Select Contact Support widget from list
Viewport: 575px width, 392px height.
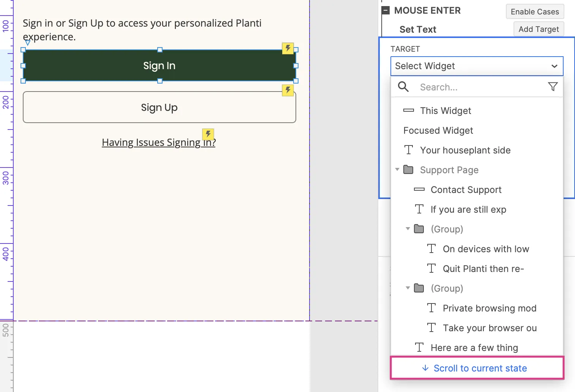coord(466,190)
